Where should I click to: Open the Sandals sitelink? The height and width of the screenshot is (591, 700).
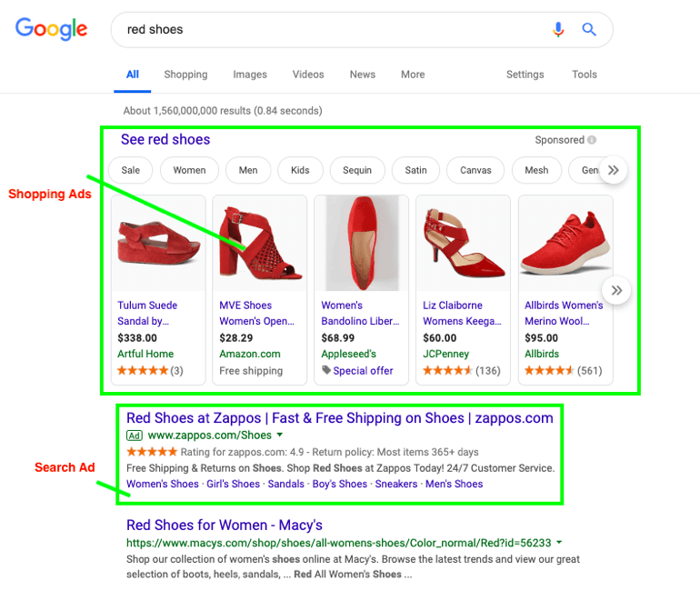285,484
